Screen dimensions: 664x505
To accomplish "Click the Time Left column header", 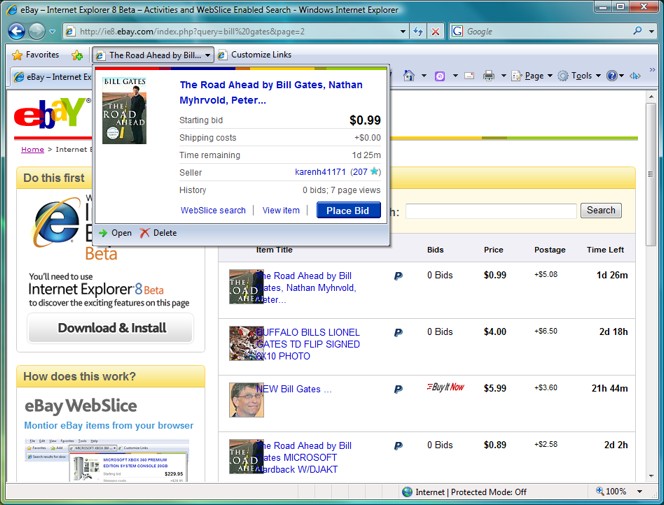I will click(605, 250).
